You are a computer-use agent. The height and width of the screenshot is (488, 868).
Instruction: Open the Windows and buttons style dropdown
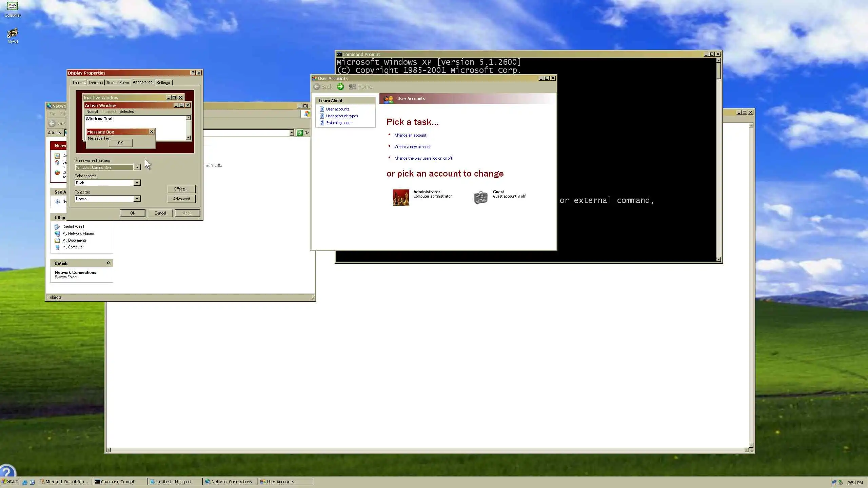point(137,167)
